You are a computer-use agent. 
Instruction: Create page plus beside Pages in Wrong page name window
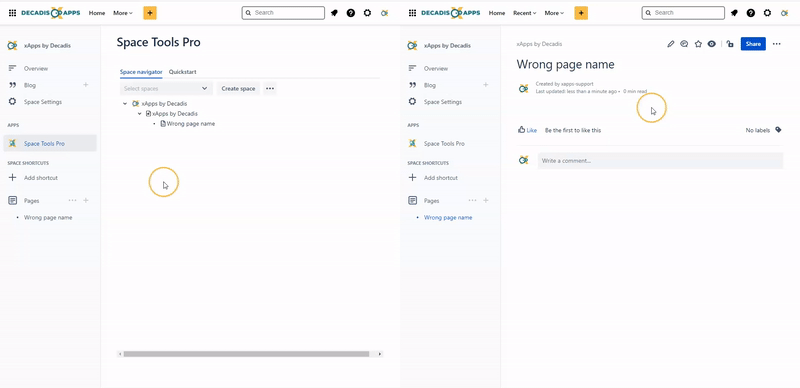[x=486, y=201]
